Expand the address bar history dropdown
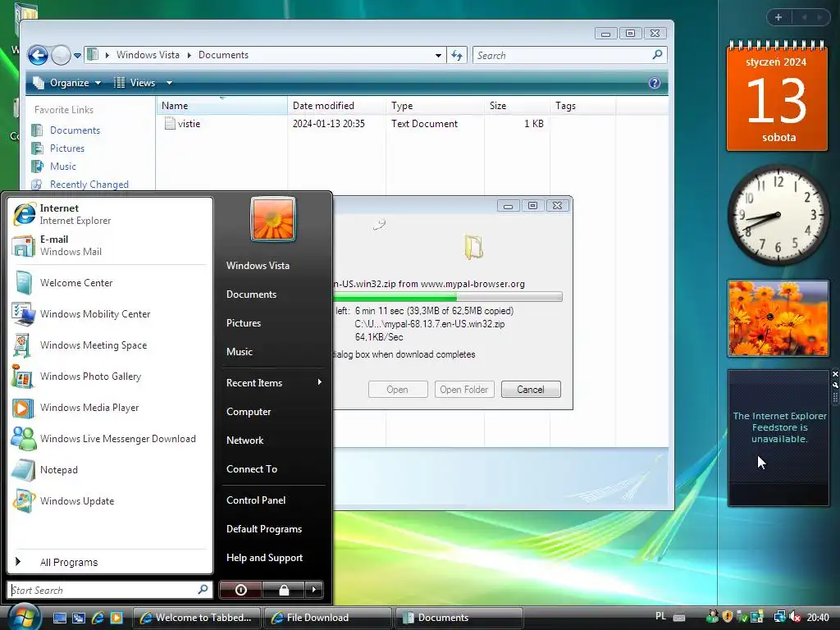Screen dimensions: 840x630 pyautogui.click(x=438, y=55)
